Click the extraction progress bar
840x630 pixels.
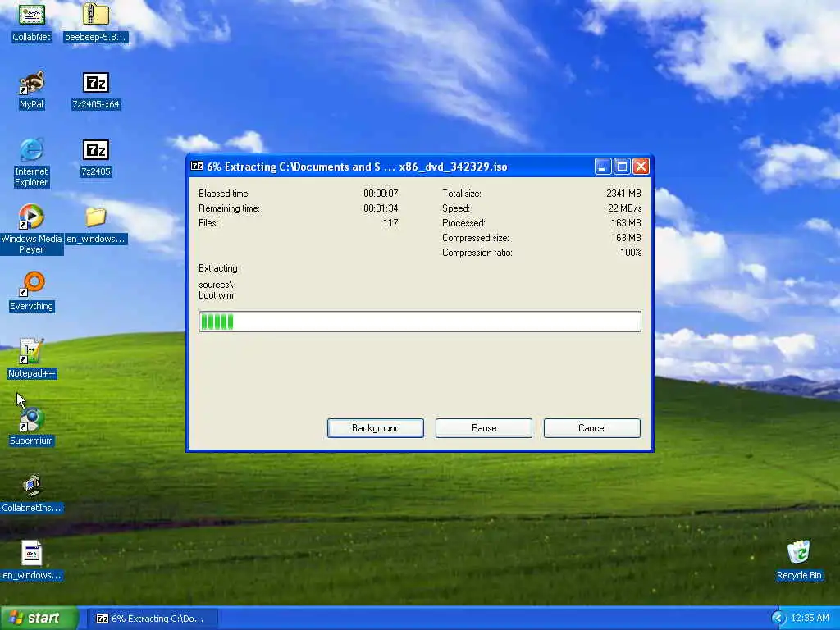click(420, 322)
